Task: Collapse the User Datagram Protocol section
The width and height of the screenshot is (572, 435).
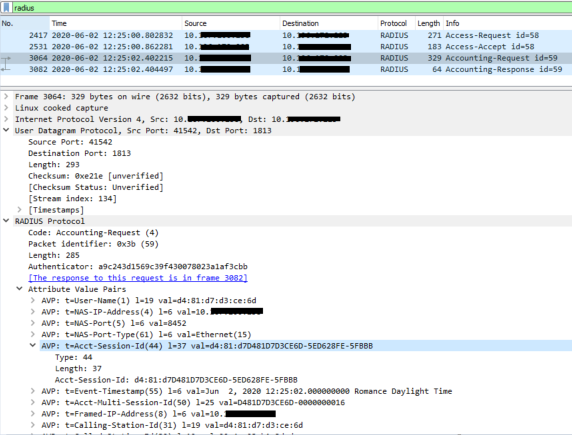Action: [x=6, y=130]
